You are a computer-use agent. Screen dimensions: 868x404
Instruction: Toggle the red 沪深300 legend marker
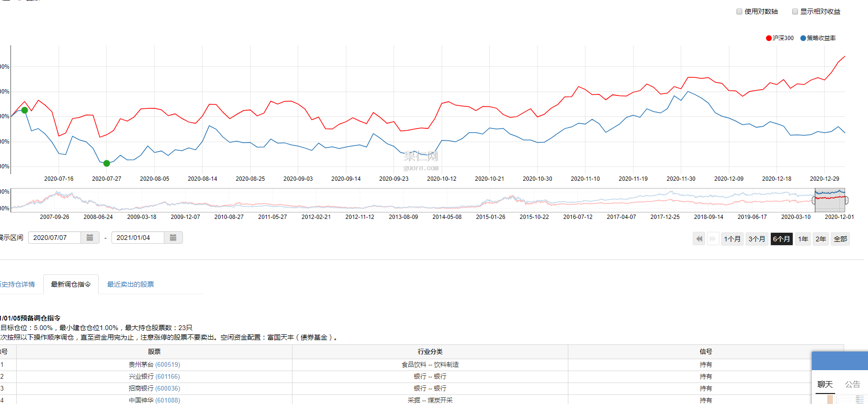(768, 38)
